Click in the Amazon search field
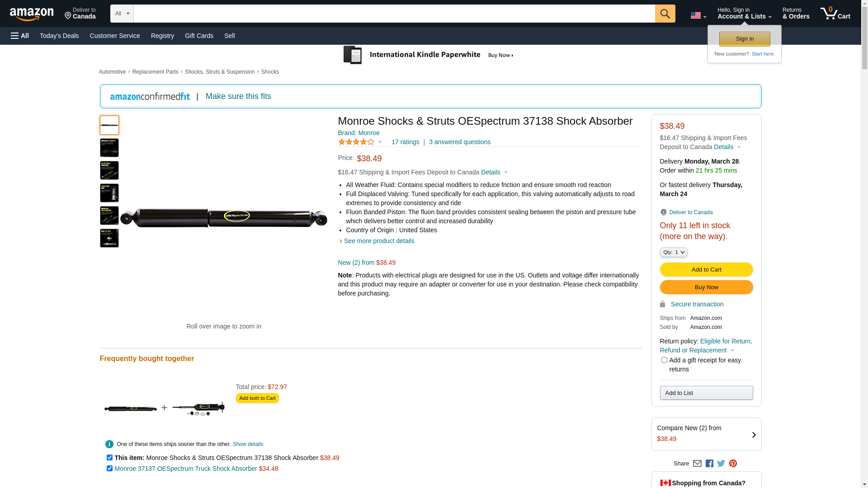This screenshot has width=868, height=488. pos(394,14)
